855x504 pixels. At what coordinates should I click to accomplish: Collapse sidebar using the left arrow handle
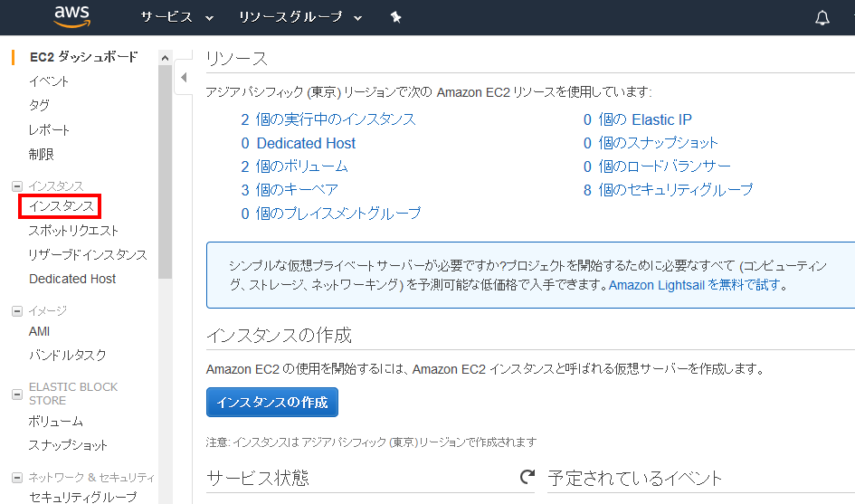point(184,78)
